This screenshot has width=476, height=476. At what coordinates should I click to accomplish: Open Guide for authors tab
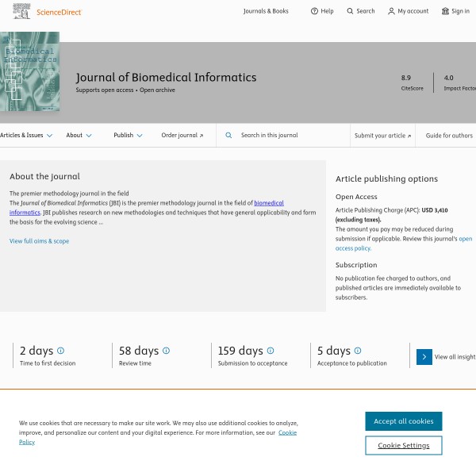coord(449,136)
